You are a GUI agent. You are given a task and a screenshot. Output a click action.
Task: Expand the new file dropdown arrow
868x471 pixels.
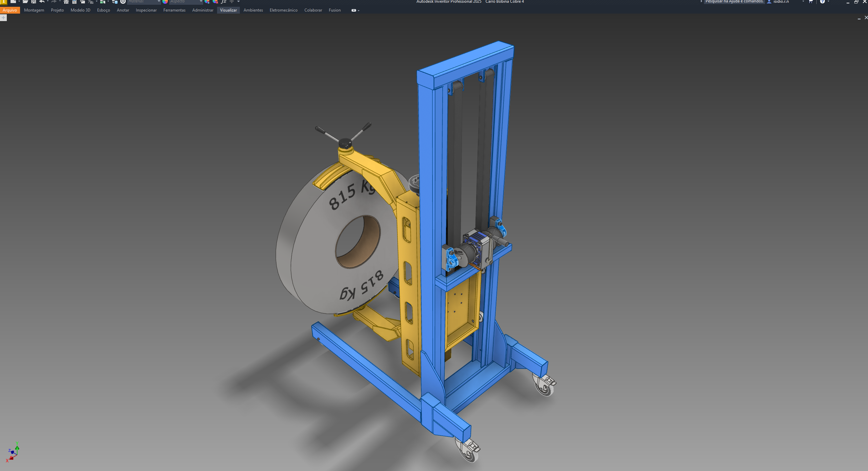click(19, 1)
